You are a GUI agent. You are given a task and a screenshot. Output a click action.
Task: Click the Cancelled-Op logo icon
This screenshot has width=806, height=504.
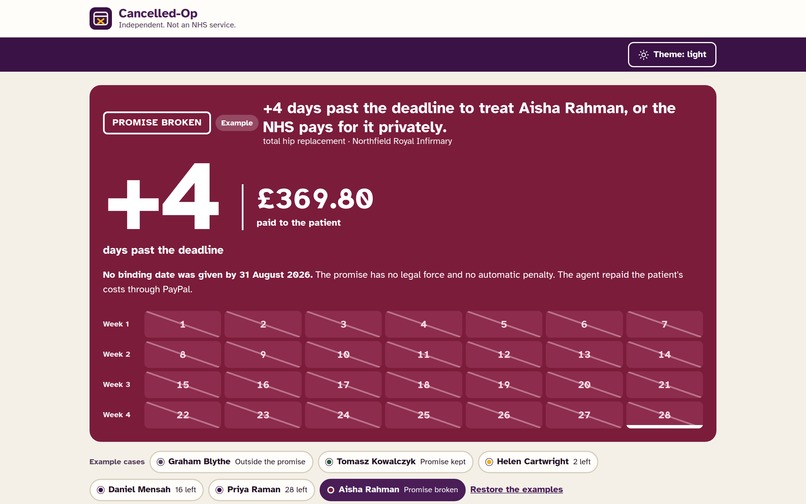coord(101,19)
